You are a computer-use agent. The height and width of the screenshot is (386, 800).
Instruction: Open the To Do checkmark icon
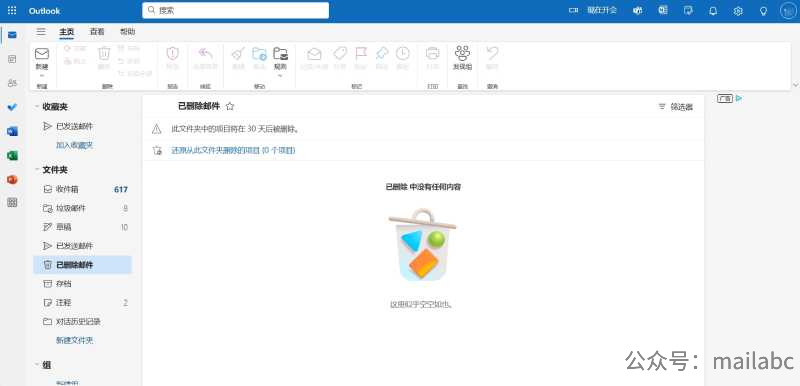point(12,107)
